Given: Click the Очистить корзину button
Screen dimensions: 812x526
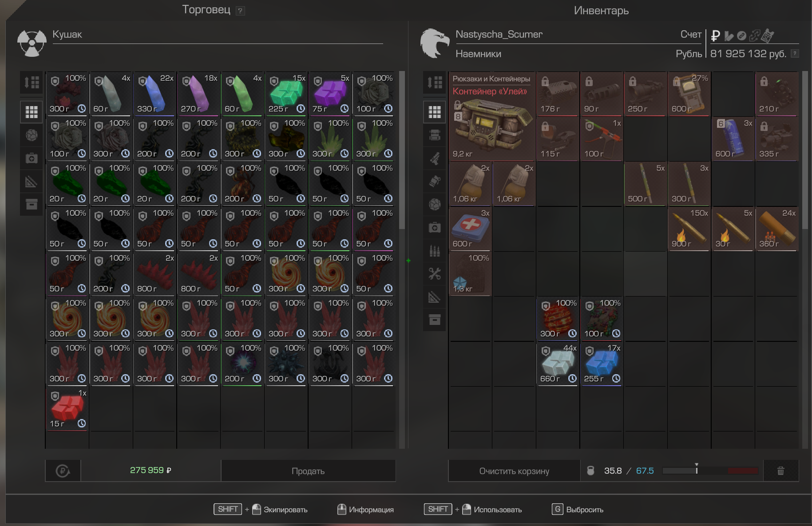Looking at the screenshot, I should 514,471.
